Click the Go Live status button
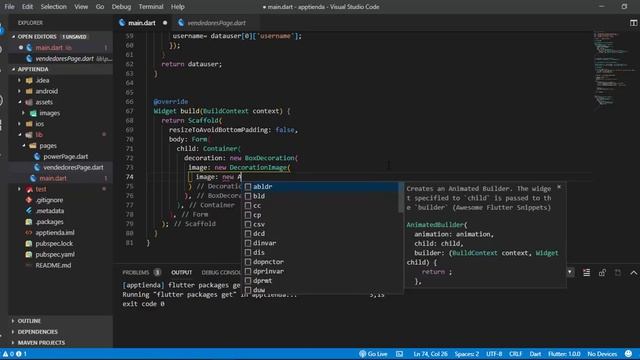The image size is (640, 360). pyautogui.click(x=373, y=354)
